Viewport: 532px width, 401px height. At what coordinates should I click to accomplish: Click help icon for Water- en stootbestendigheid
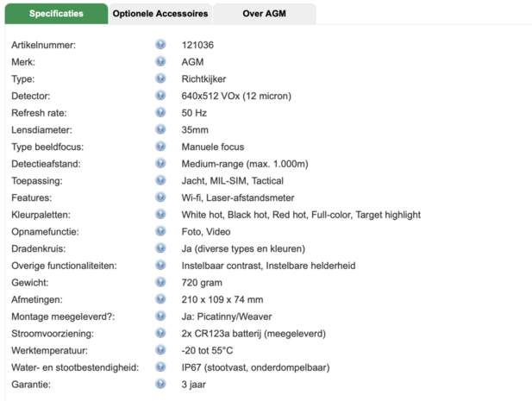pos(160,367)
